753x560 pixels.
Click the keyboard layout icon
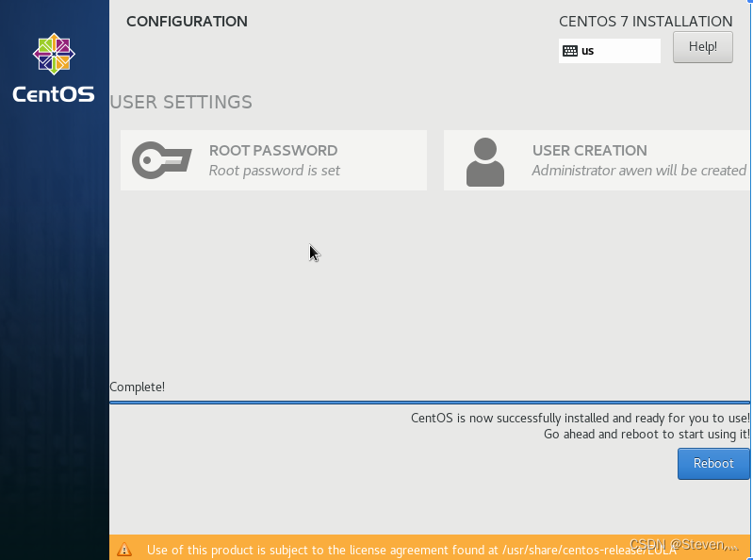click(570, 51)
